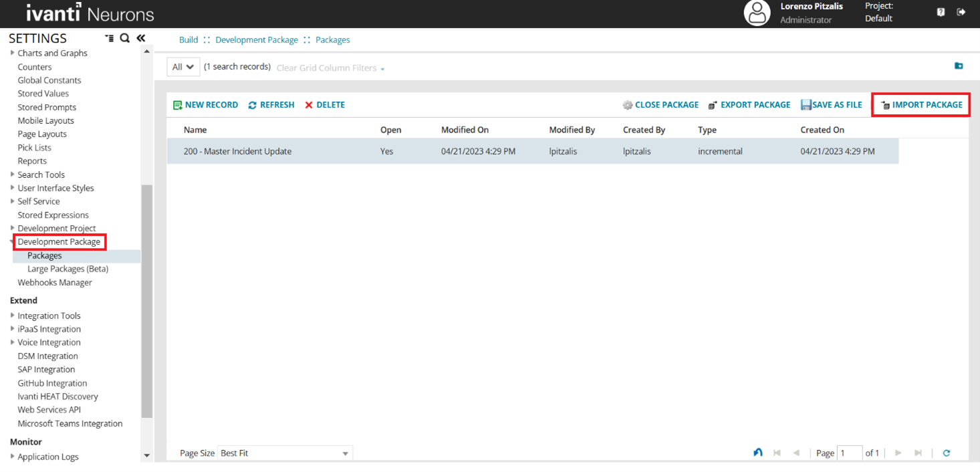Go to next page of grid
The width and height of the screenshot is (980, 472).
point(898,453)
